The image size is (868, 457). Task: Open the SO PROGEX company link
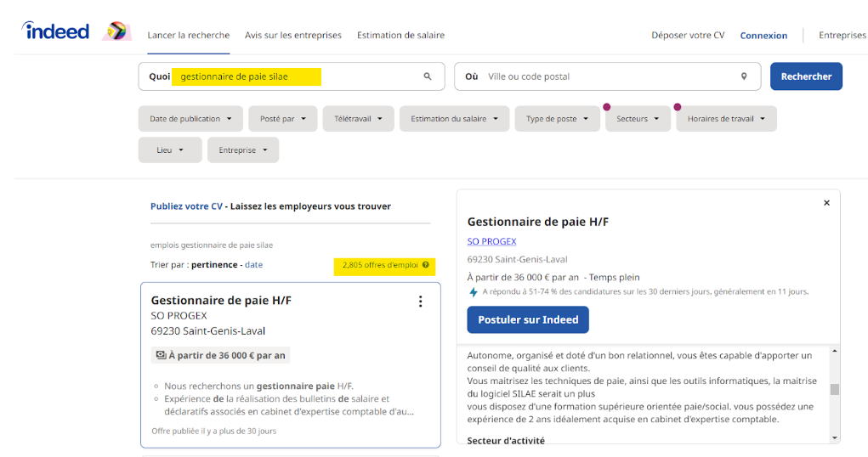click(x=491, y=241)
